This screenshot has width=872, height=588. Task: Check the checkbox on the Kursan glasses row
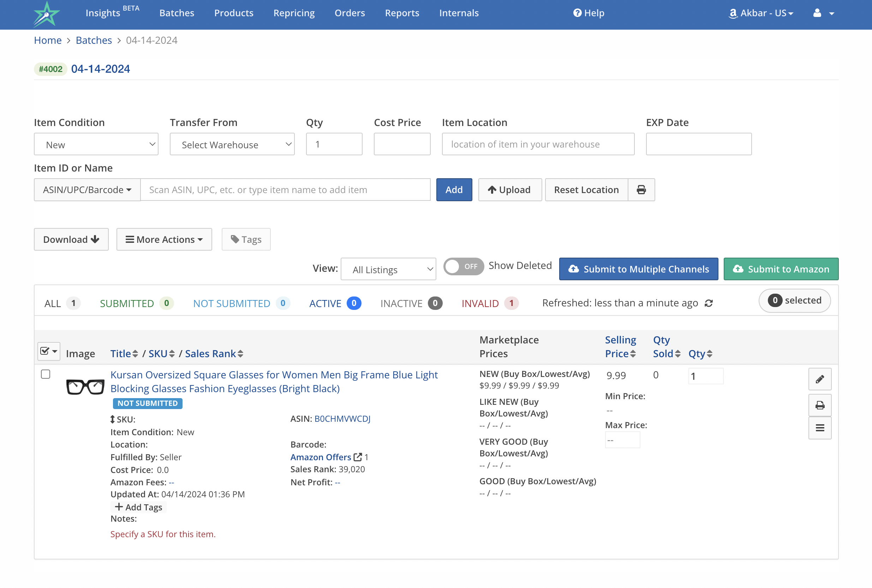[x=46, y=374]
